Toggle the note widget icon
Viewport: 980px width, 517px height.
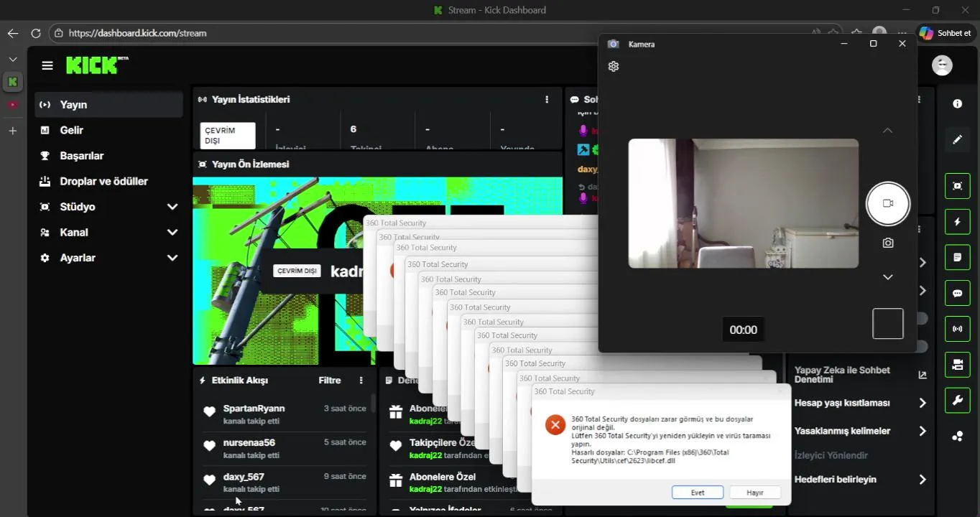pyautogui.click(x=957, y=257)
